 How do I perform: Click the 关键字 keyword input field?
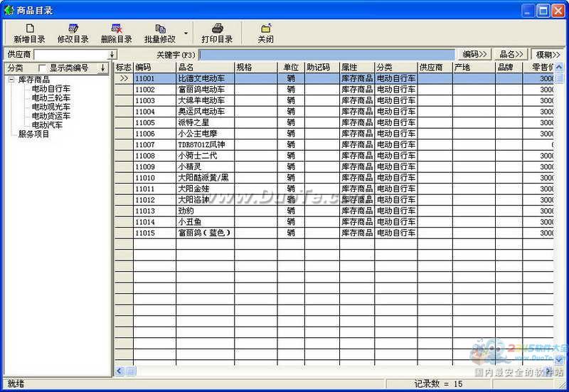point(326,55)
